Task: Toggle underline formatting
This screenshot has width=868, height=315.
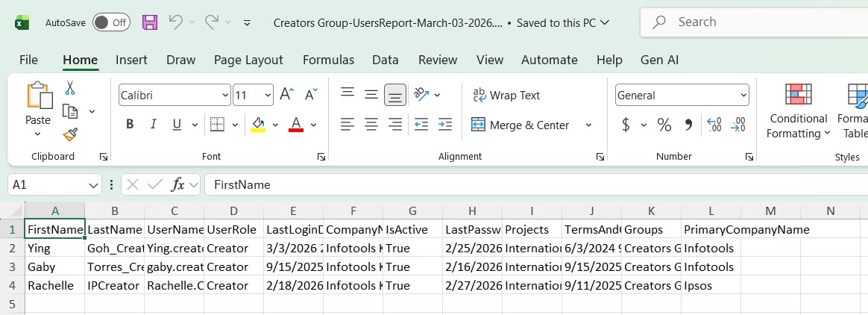Action: tap(177, 125)
